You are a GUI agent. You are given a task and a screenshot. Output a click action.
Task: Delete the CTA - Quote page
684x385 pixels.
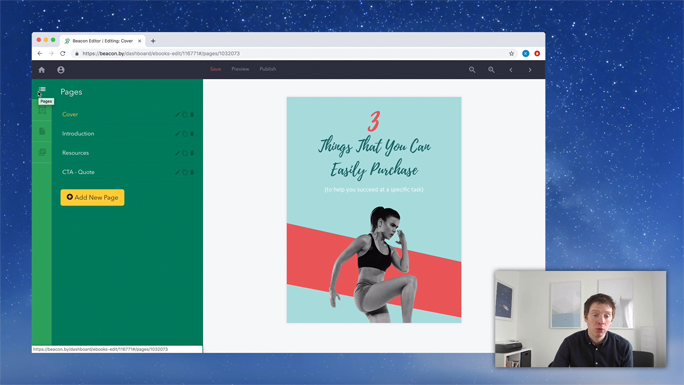pos(192,172)
